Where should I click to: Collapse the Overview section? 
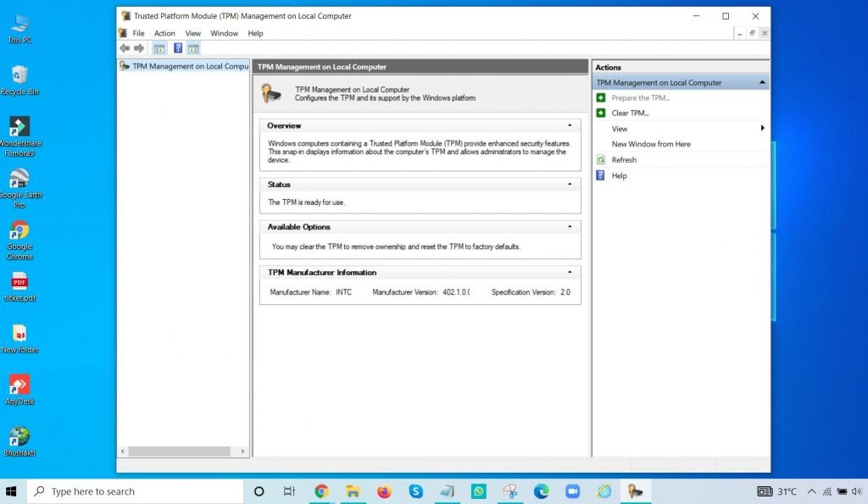[570, 125]
